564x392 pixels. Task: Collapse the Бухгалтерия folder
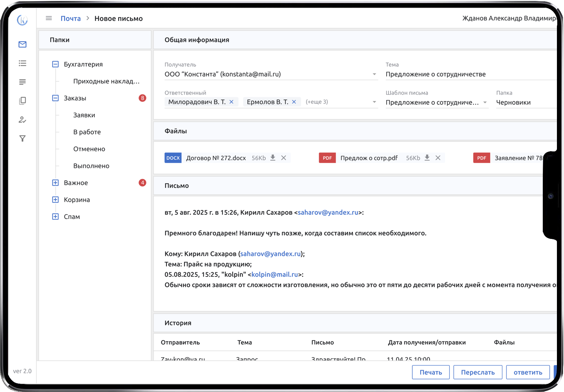click(55, 64)
